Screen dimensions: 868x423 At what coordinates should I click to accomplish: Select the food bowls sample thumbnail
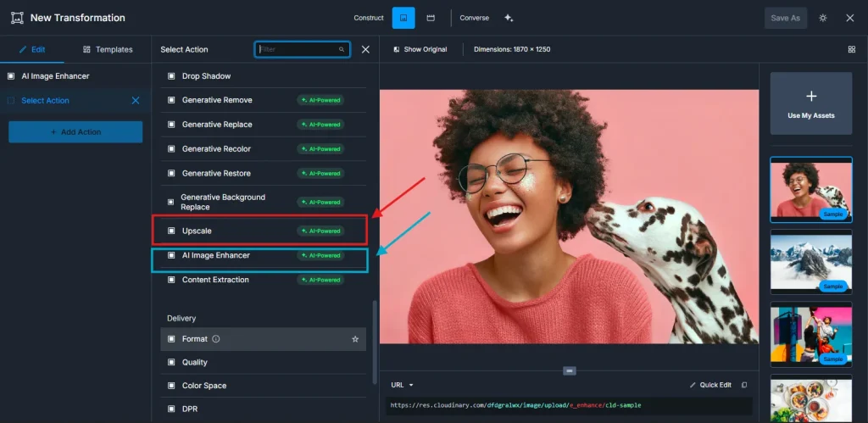(811, 398)
